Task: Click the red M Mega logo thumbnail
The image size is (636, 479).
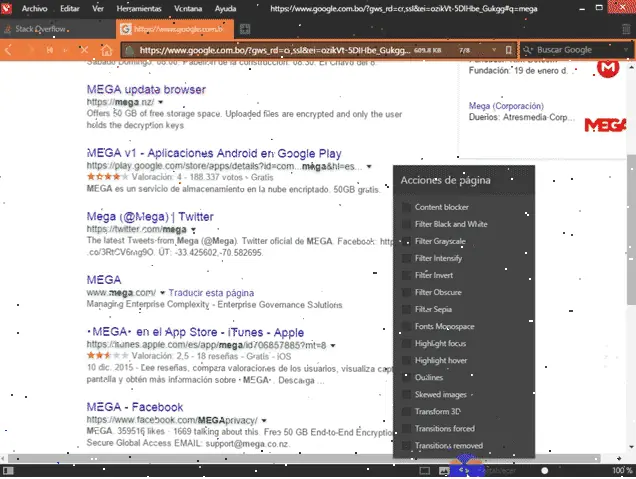Action: click(x=608, y=69)
